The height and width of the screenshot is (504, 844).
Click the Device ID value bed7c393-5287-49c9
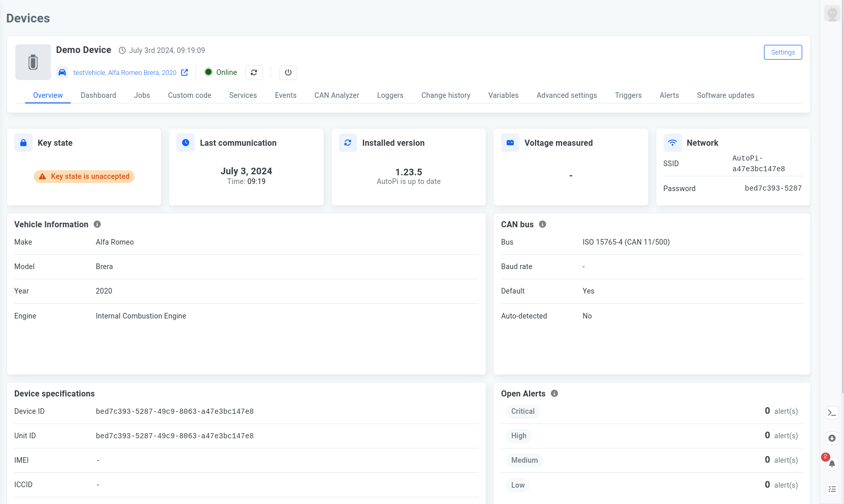pos(175,411)
